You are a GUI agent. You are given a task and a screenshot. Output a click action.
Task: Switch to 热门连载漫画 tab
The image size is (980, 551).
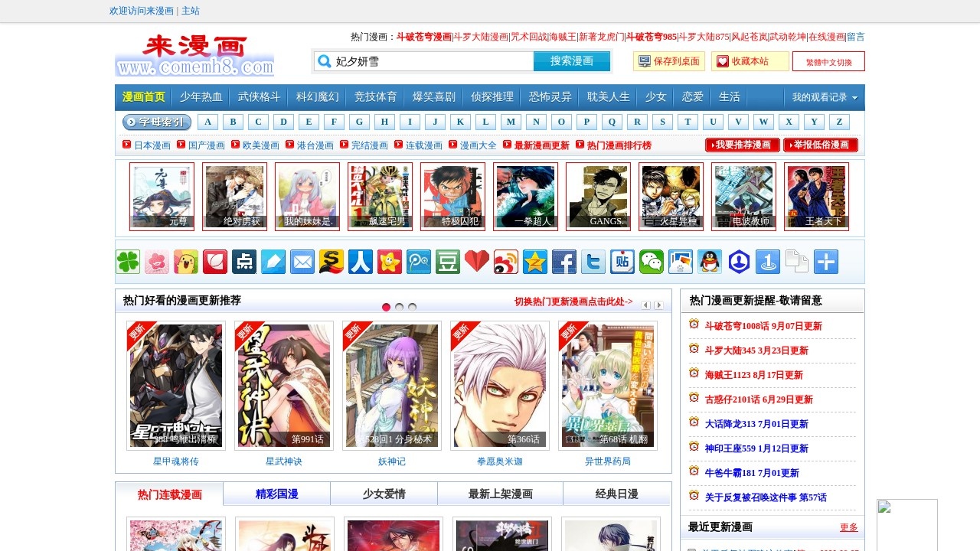pos(170,494)
